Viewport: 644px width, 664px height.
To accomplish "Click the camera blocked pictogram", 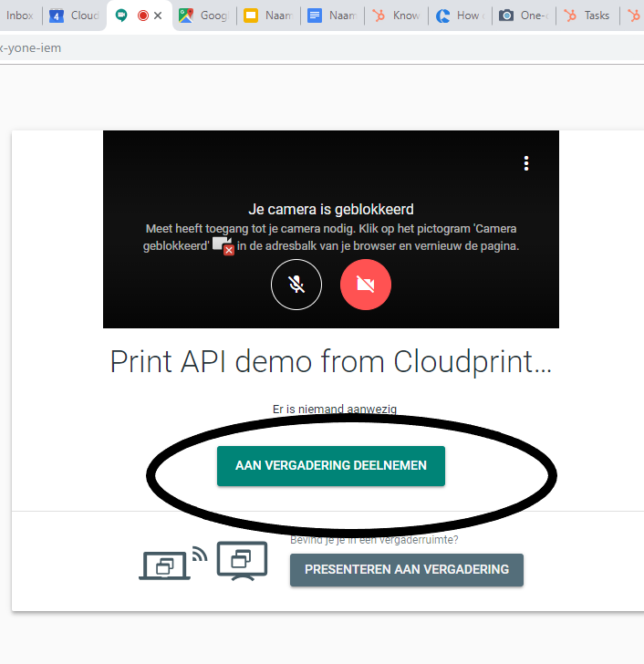I will coord(223,246).
